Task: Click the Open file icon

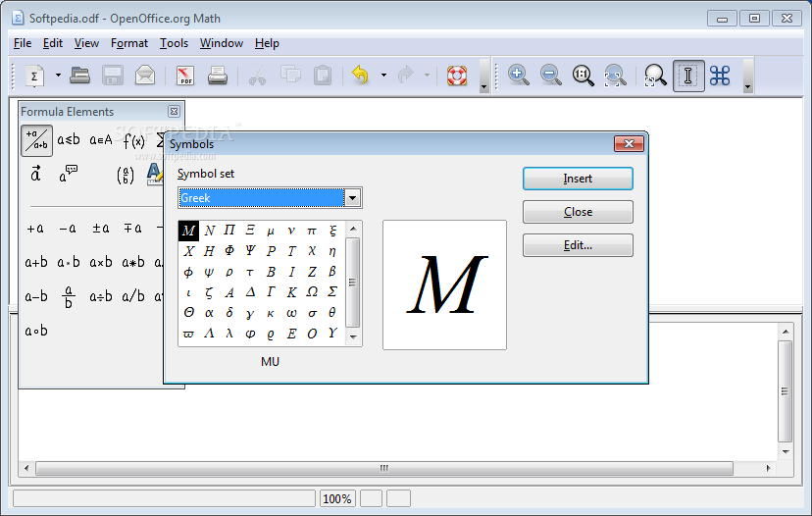Action: pyautogui.click(x=79, y=76)
